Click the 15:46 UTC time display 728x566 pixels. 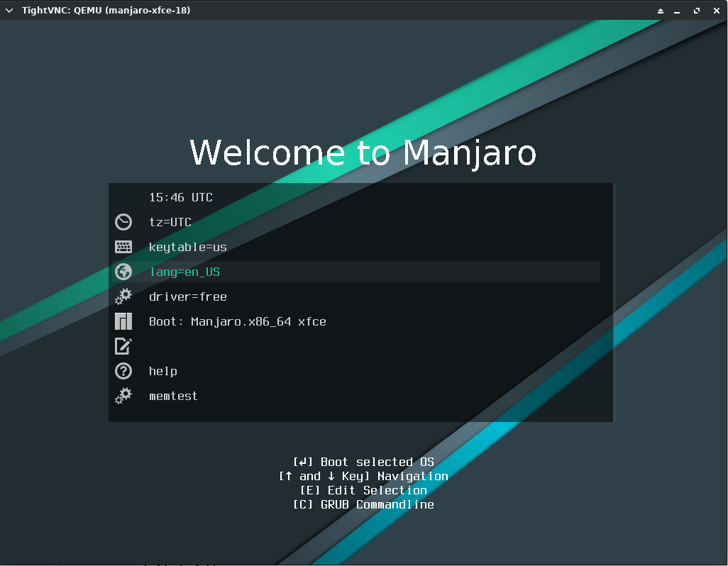(x=180, y=197)
